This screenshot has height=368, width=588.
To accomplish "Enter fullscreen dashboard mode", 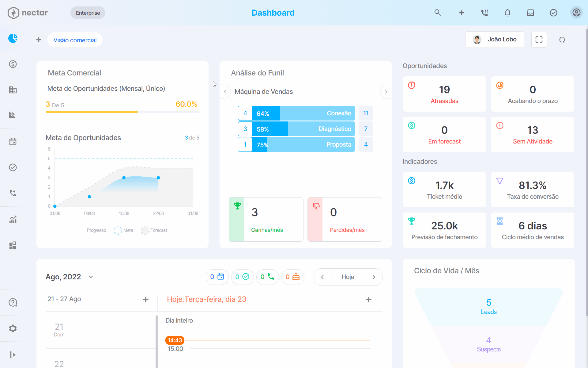I will tap(539, 40).
